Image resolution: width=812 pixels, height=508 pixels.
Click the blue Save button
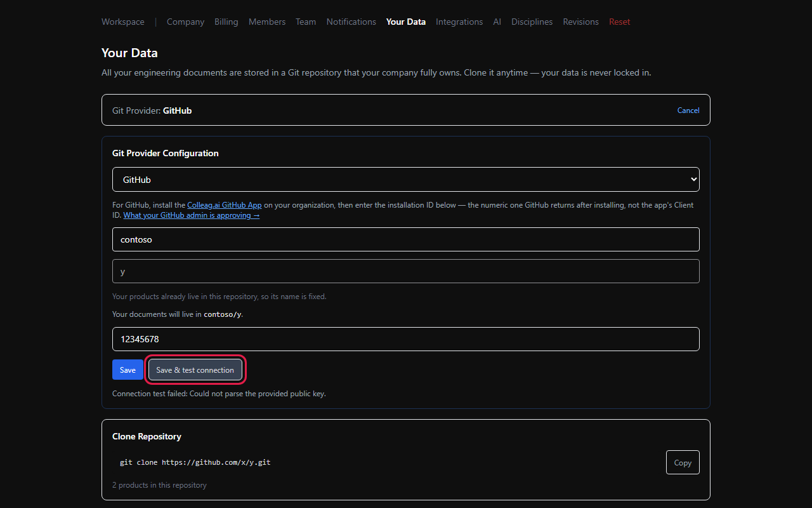coord(128,370)
